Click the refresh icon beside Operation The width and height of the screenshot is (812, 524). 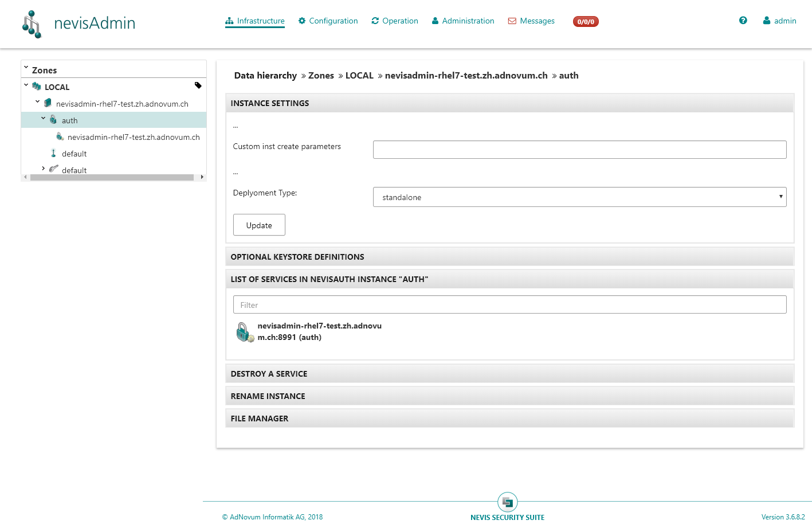375,21
